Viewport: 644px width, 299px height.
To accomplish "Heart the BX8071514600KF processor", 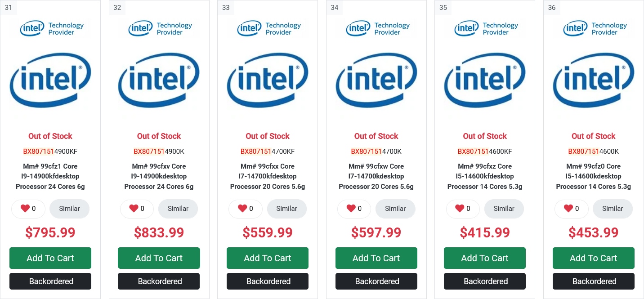I will click(x=460, y=209).
